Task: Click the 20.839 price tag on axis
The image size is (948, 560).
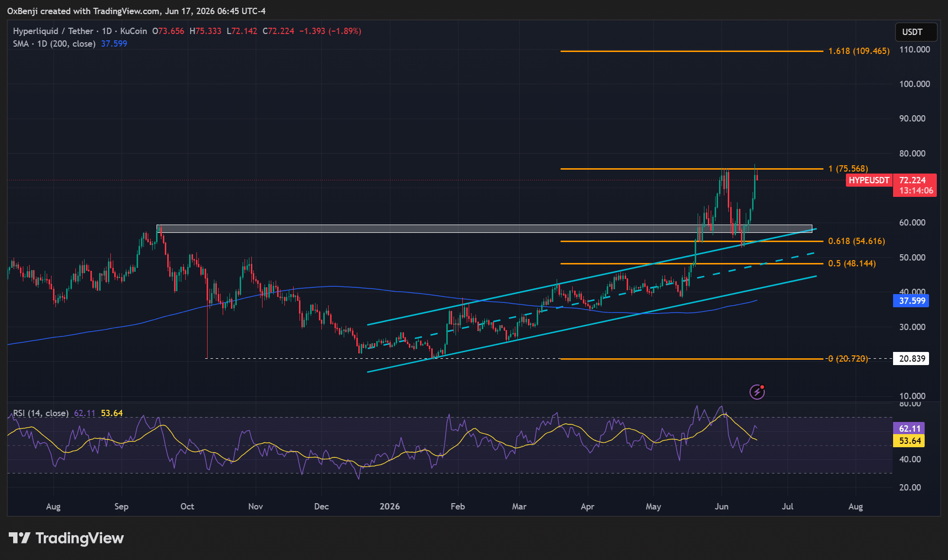Action: pyautogui.click(x=911, y=359)
